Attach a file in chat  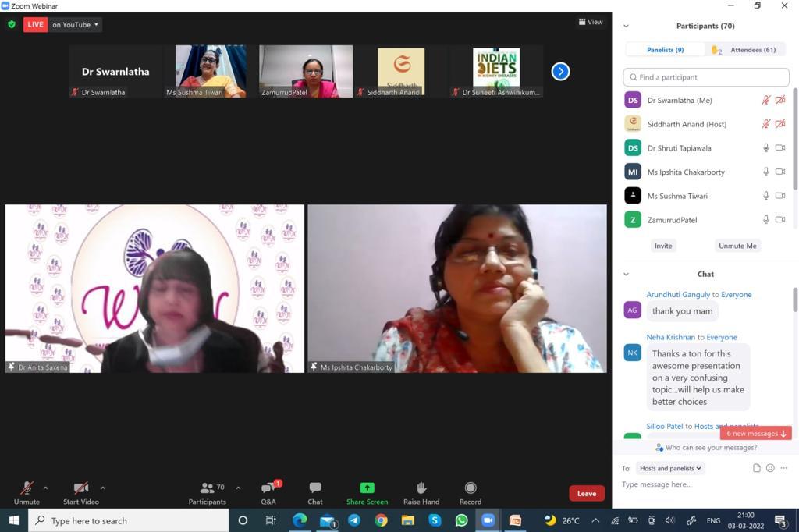tap(756, 468)
